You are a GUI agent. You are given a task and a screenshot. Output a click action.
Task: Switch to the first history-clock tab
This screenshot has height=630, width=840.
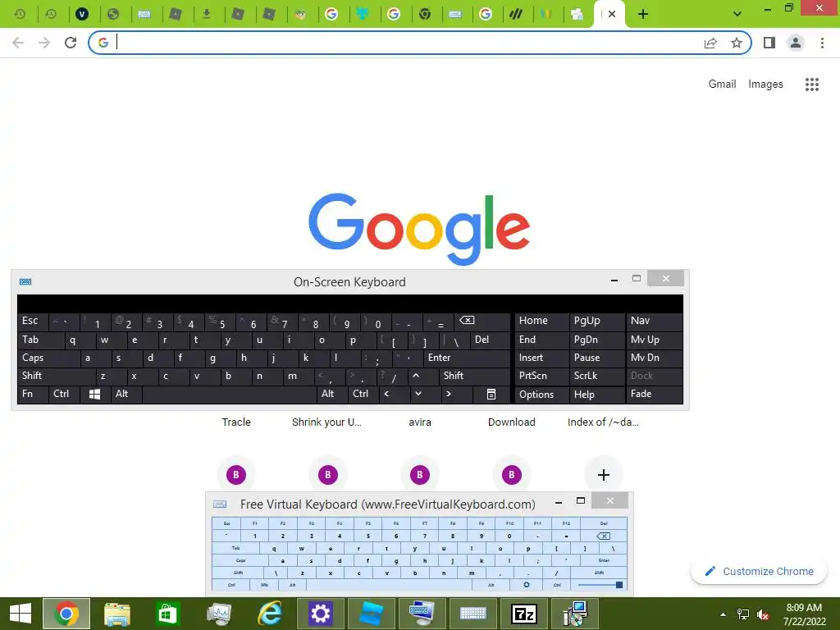tap(20, 14)
